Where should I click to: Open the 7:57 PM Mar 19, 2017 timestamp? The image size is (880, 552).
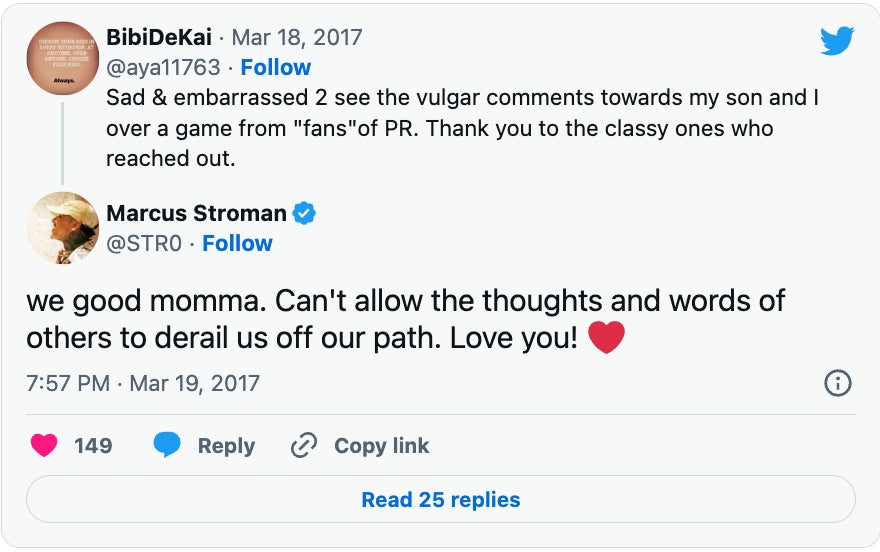pyautogui.click(x=143, y=383)
